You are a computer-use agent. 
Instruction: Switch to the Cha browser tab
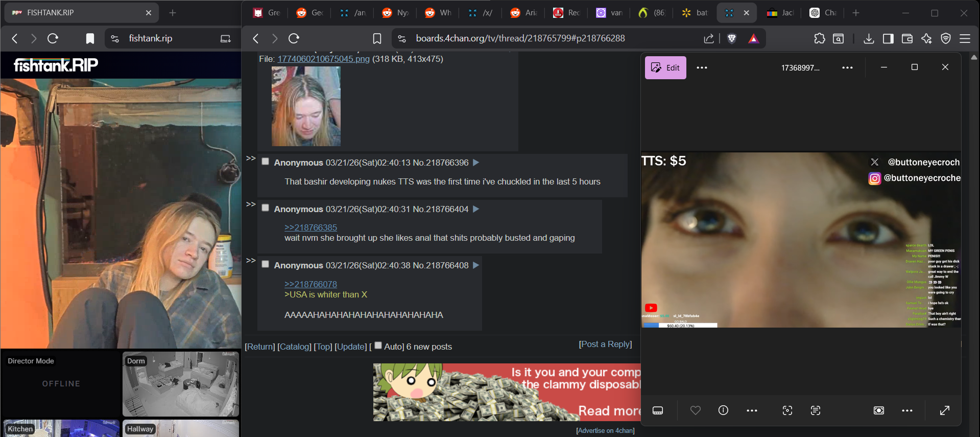click(823, 13)
